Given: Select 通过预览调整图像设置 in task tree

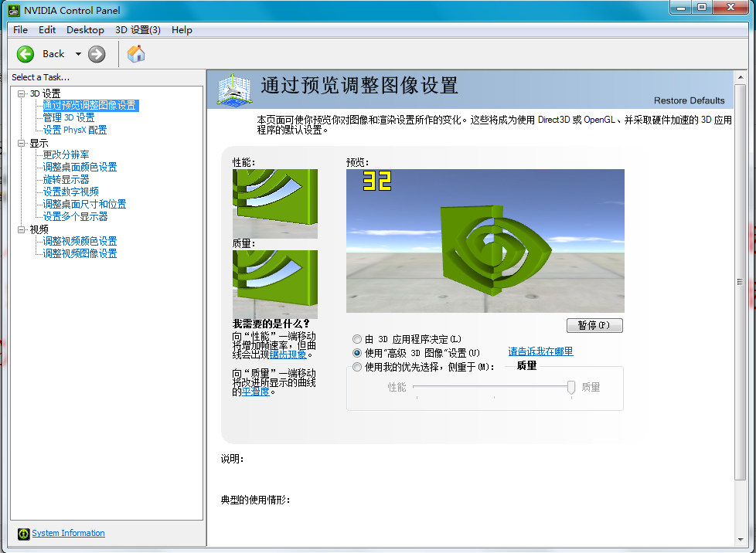Looking at the screenshot, I should pos(90,106).
